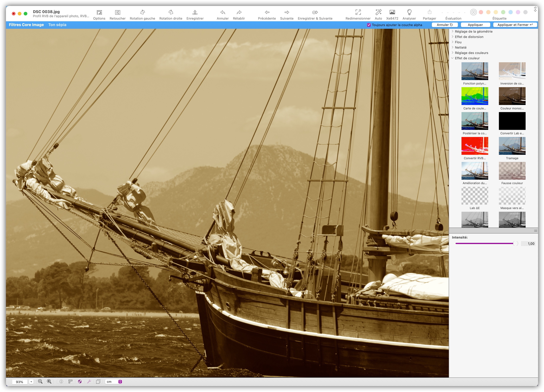Undo with the Annuler toolbar arrow
Viewport: 544px width, 392px height.
(223, 12)
